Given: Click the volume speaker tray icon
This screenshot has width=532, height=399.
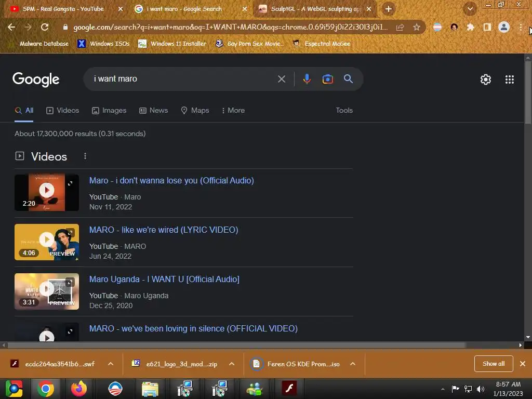Looking at the screenshot, I should 481,389.
